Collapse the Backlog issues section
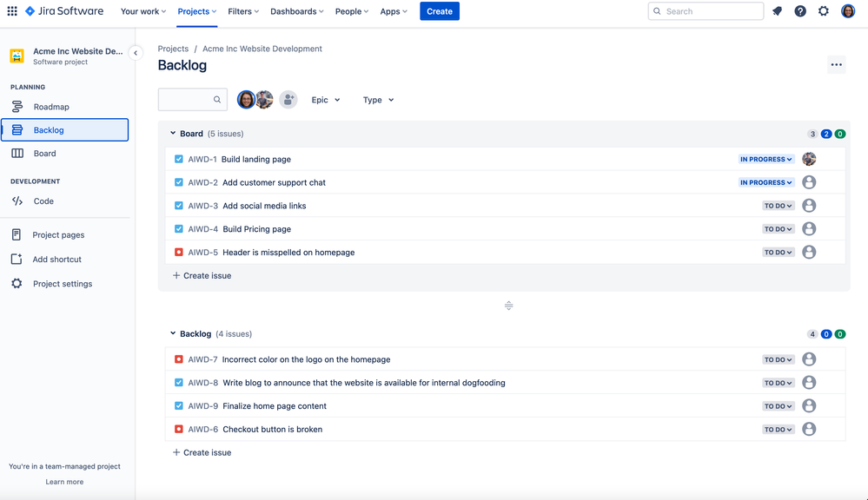This screenshot has height=500, width=868. (x=173, y=333)
